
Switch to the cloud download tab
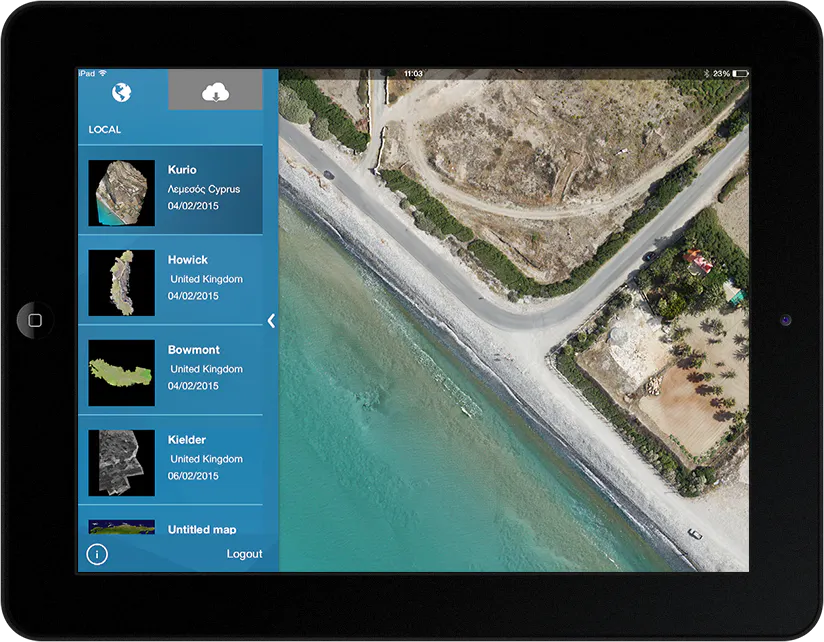(x=215, y=90)
